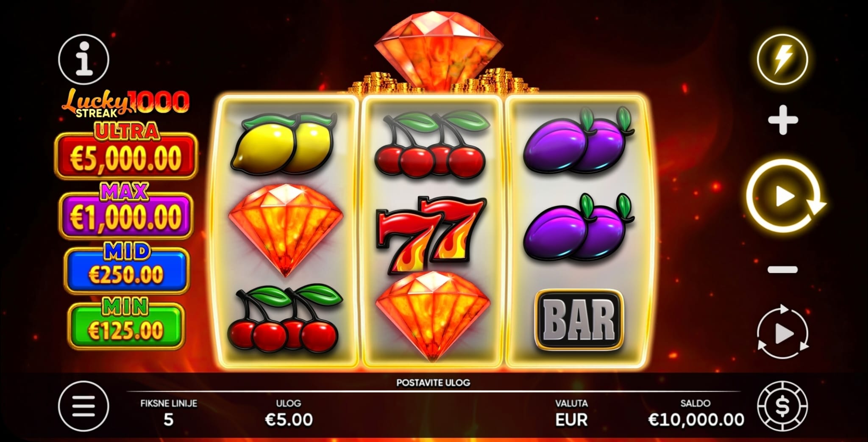Screen dimensions: 868x442
Task: Open the dollar chip bet settings
Action: point(782,406)
